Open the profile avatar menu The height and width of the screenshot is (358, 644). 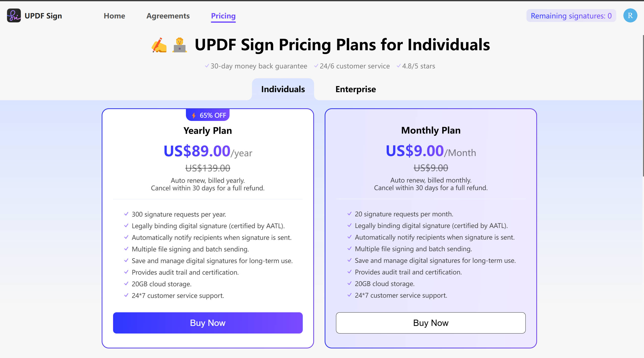(630, 15)
